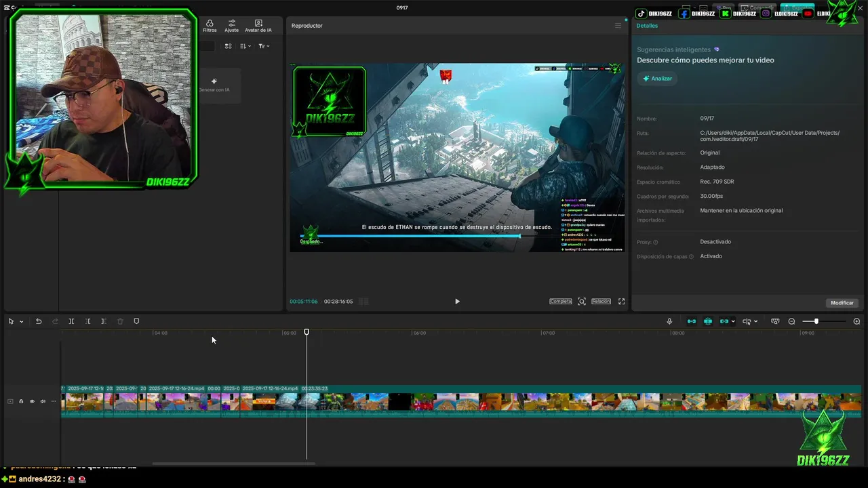This screenshot has width=868, height=488.
Task: Toggle main track magnet
Action: coord(692,321)
